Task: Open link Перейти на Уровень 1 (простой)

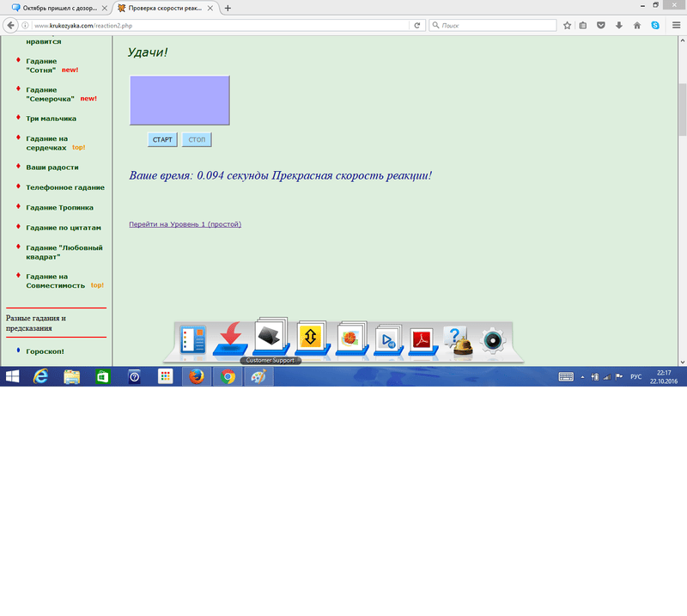Action: tap(185, 224)
